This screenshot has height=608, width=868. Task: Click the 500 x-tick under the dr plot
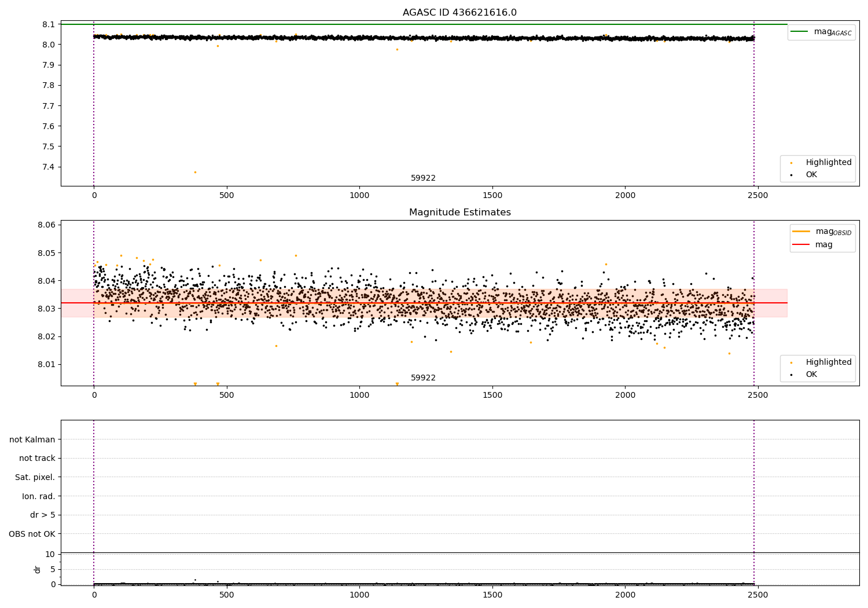pos(227,594)
